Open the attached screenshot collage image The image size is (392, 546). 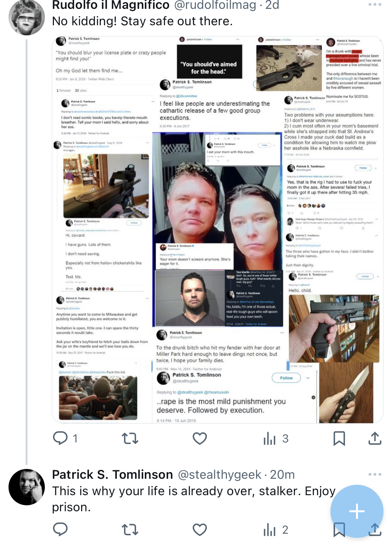coord(217,229)
